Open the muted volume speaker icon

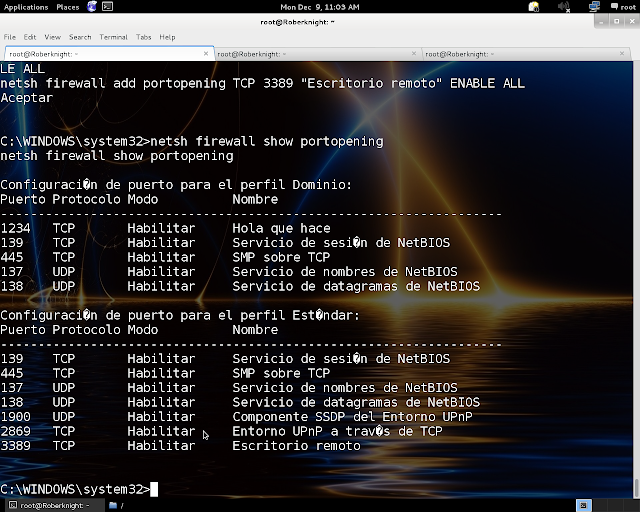[x=564, y=7]
